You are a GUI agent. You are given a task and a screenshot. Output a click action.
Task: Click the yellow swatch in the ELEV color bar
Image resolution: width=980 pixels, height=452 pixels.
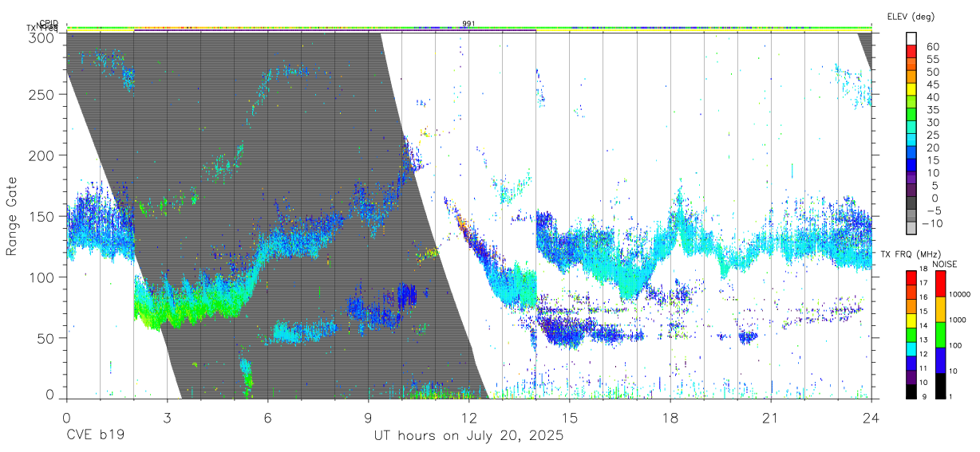[x=911, y=88]
